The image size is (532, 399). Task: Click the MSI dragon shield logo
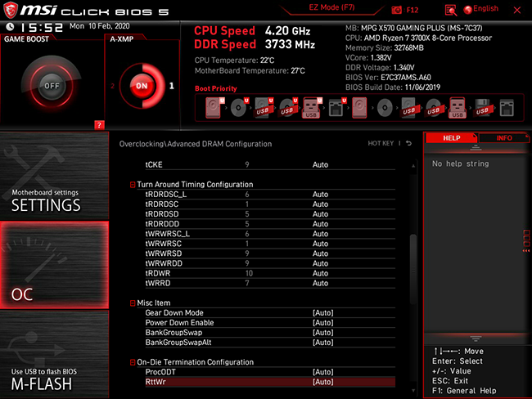[x=11, y=10]
